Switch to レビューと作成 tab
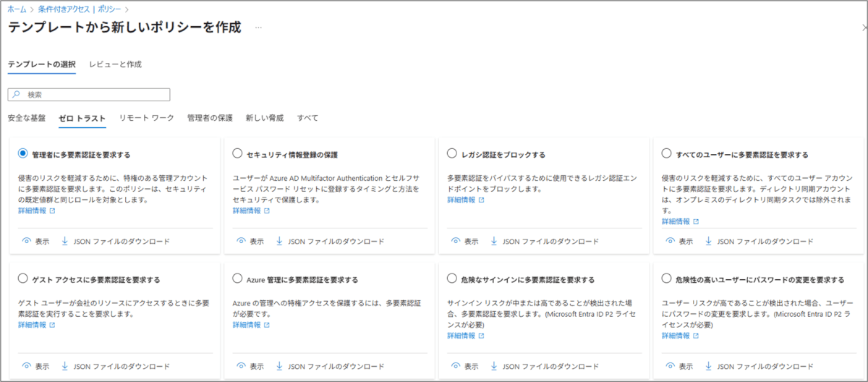Image resolution: width=868 pixels, height=382 pixels. coord(116,64)
